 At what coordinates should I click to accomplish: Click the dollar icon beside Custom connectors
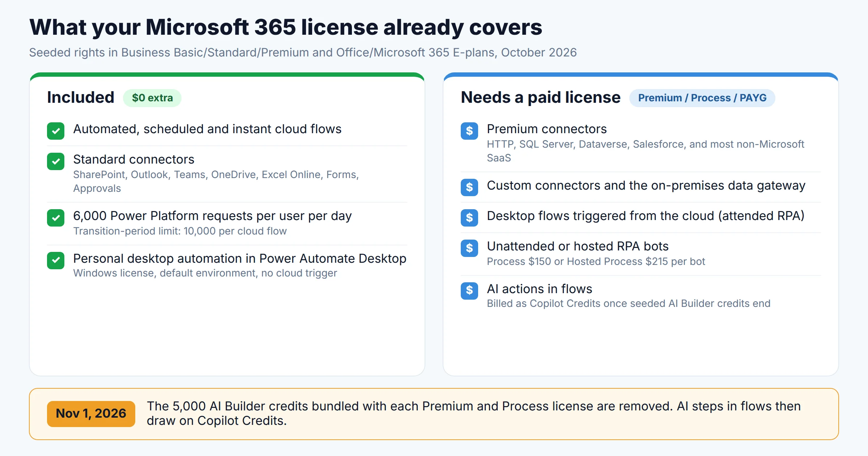point(469,187)
